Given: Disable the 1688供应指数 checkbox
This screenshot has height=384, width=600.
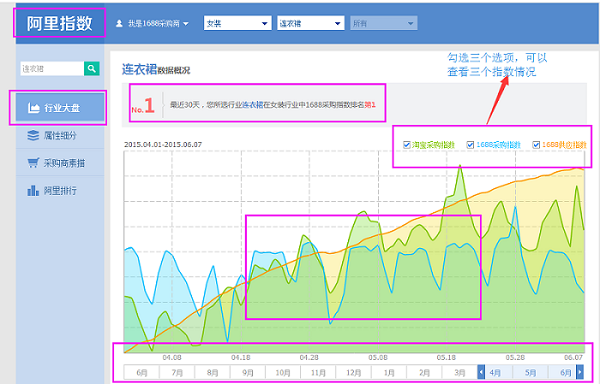Looking at the screenshot, I should tap(536, 145).
